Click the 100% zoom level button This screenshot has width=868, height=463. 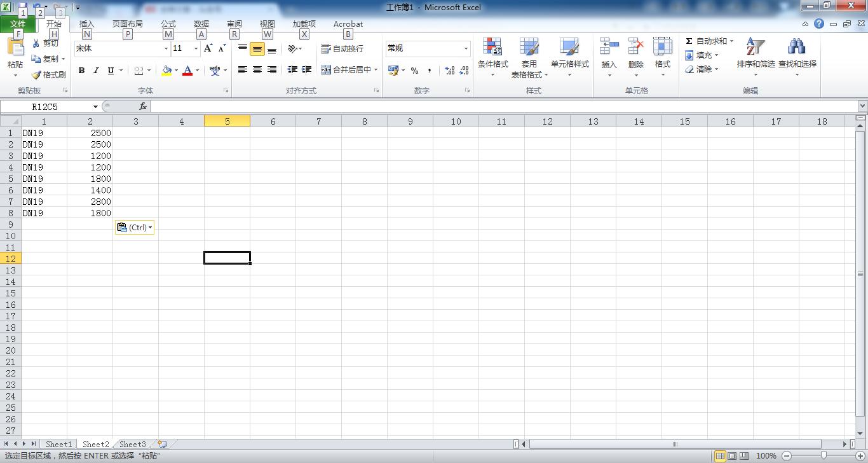pos(766,455)
